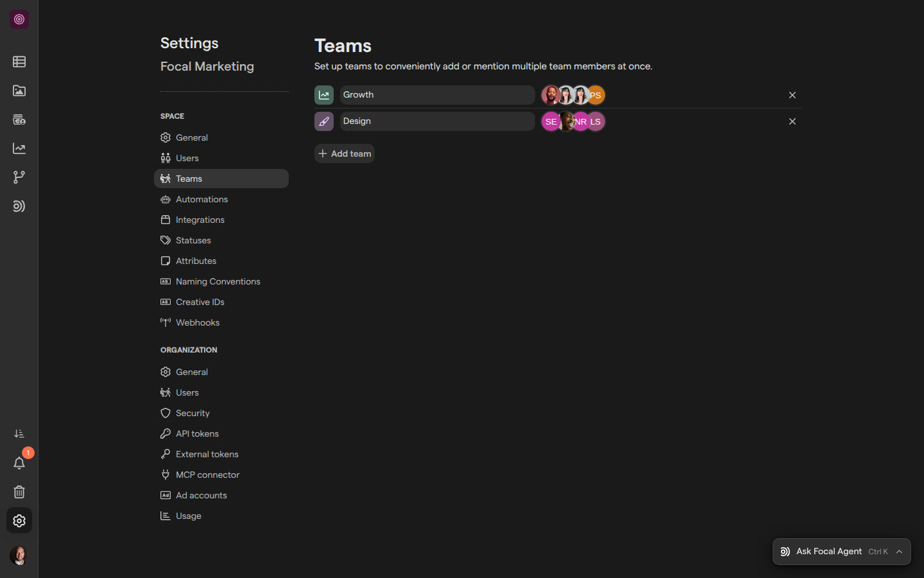This screenshot has height=578, width=924.
Task: Remove the Growth team
Action: (x=792, y=95)
